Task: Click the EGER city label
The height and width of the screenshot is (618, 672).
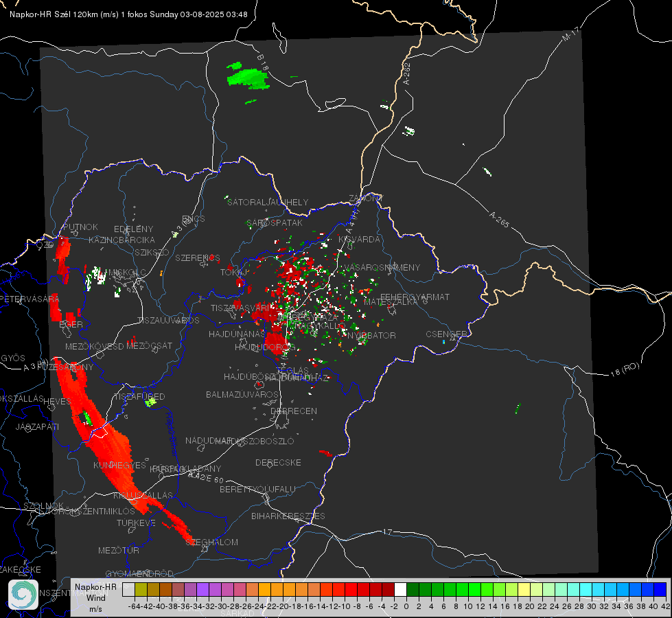Action: point(71,324)
